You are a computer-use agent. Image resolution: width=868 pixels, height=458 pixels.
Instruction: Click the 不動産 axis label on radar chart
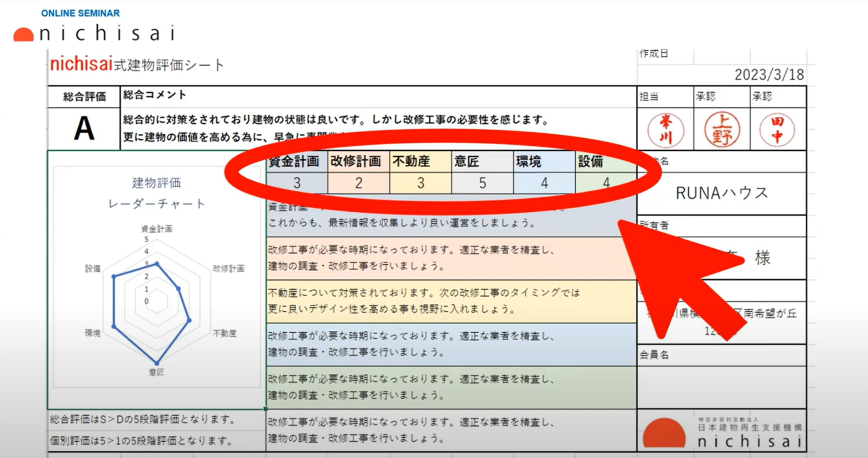(x=225, y=333)
